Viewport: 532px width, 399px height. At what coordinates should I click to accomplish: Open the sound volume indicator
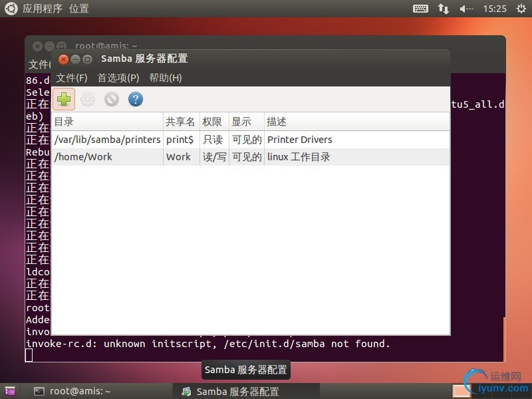[467, 9]
